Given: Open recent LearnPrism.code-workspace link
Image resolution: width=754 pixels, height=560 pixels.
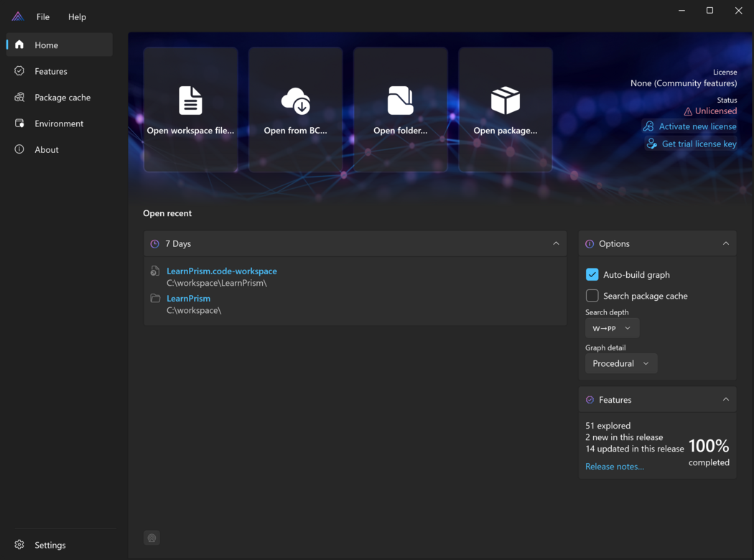Looking at the screenshot, I should (x=222, y=271).
